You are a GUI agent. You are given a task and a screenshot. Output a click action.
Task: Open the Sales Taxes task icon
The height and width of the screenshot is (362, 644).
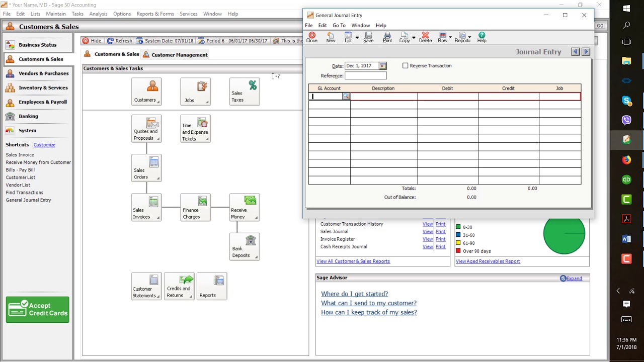245,92
